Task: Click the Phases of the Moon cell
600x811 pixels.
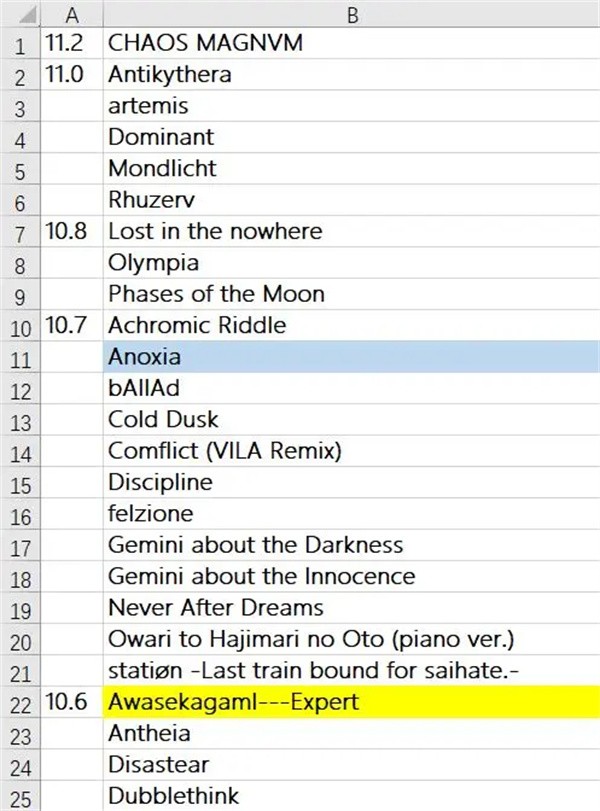Action: [352, 294]
